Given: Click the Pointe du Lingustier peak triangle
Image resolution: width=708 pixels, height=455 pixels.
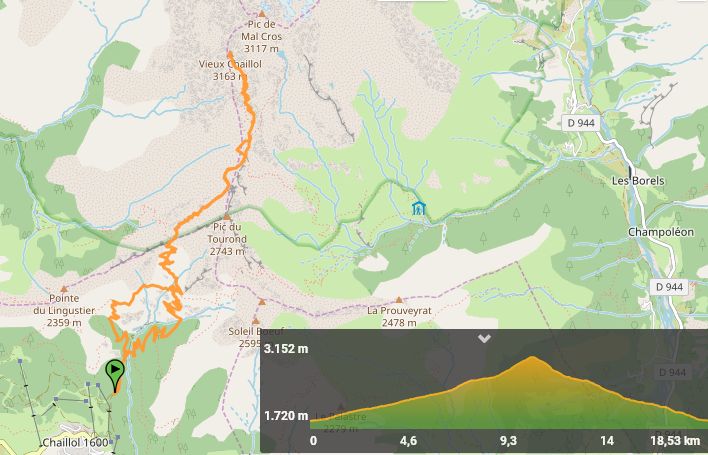Looking at the screenshot, I should (64, 289).
